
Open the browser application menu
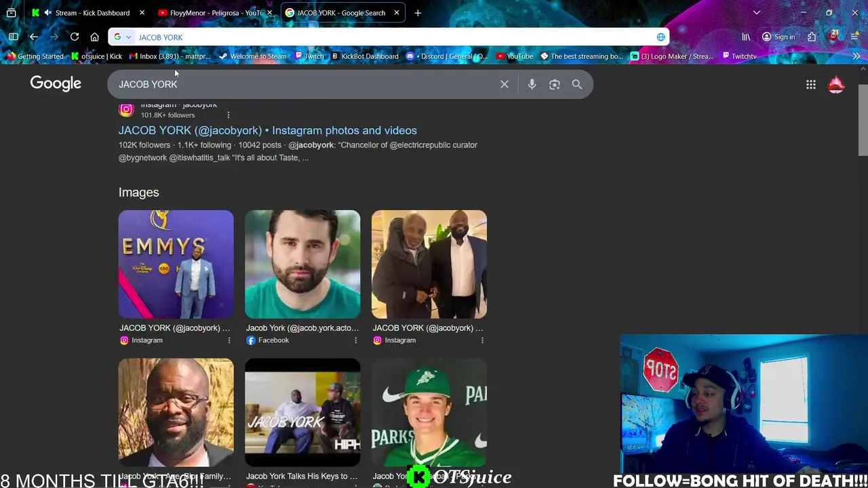(854, 37)
